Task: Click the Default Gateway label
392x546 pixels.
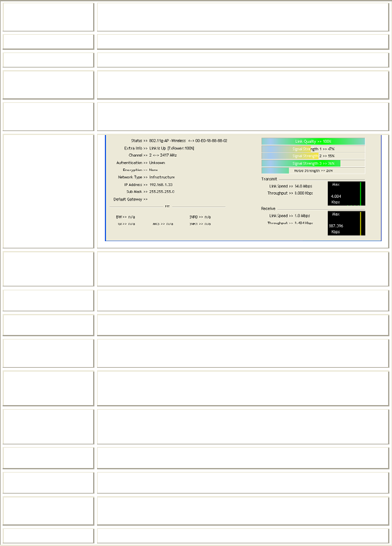Action: [130, 199]
